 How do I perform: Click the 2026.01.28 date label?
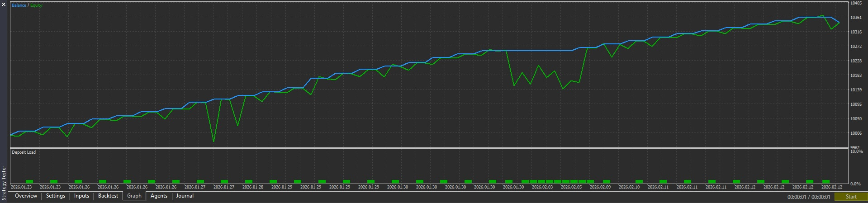253,187
